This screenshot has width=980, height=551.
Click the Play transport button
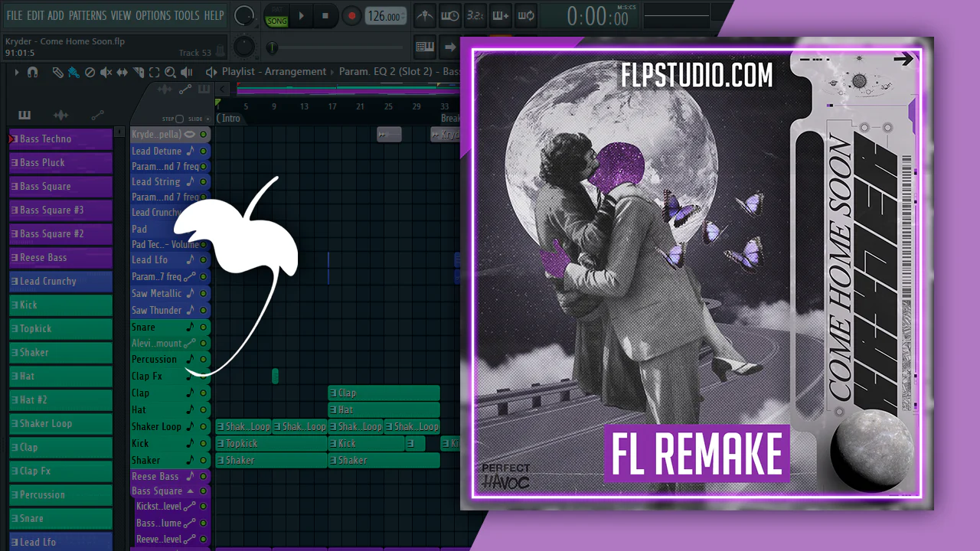(x=302, y=15)
